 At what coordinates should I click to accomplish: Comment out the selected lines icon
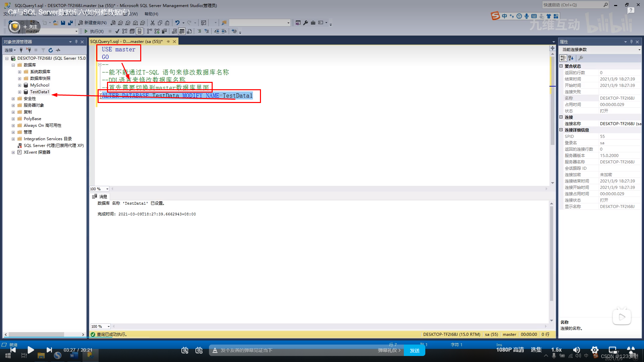[199, 31]
